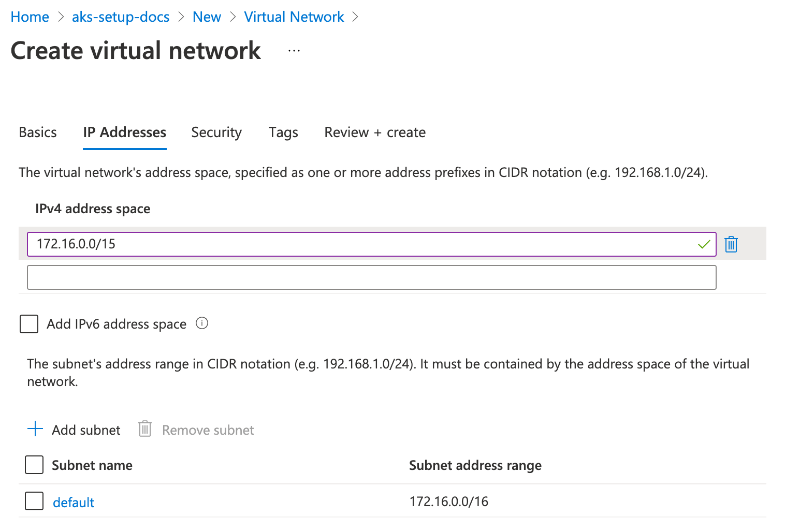The height and width of the screenshot is (532, 785).
Task: Navigate to aks-setup-docs breadcrumb
Action: (x=121, y=17)
